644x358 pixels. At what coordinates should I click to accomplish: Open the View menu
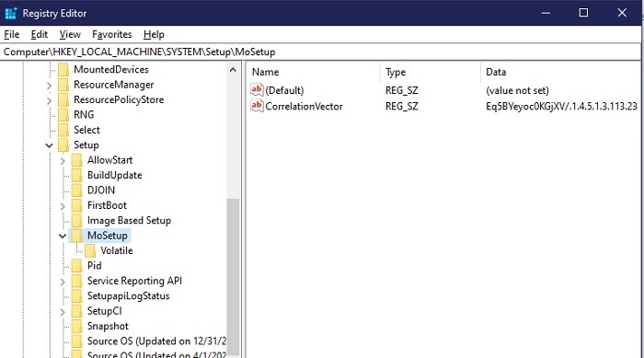[x=70, y=35]
